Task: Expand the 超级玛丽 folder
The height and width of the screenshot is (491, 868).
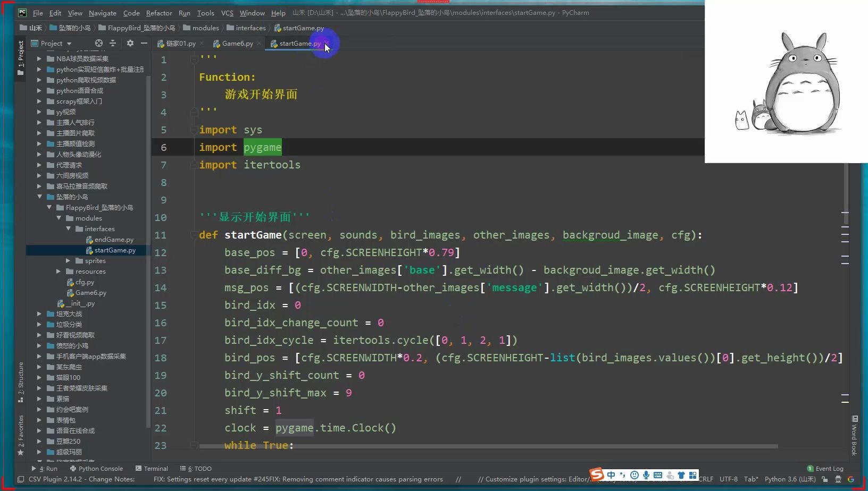Action: (x=39, y=452)
